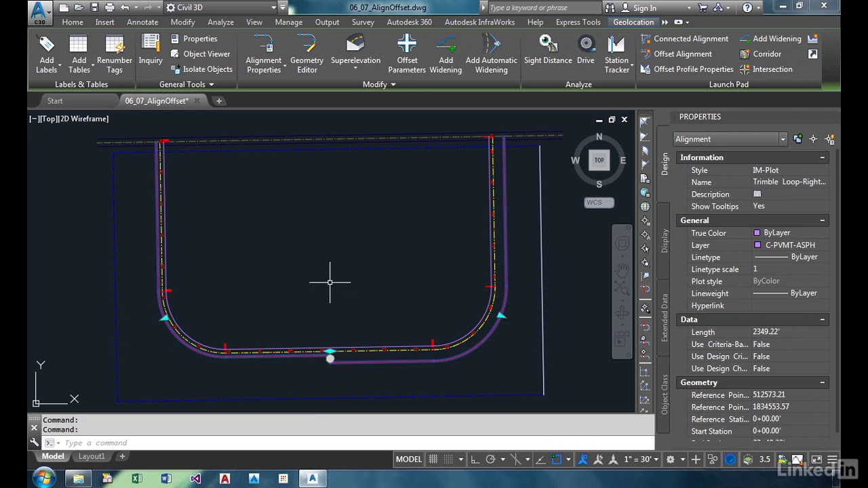Collapse the Geometry section in Properties

[x=822, y=383]
